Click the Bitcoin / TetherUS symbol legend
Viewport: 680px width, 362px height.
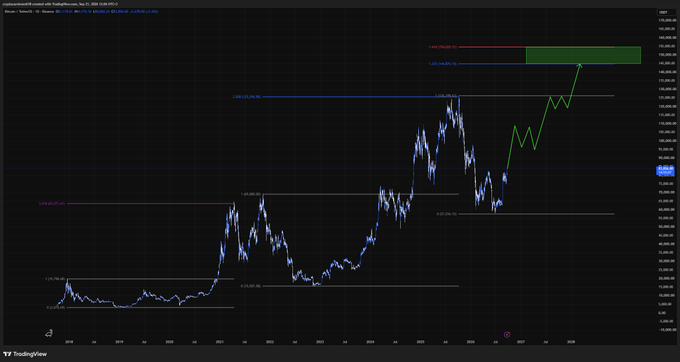point(29,11)
